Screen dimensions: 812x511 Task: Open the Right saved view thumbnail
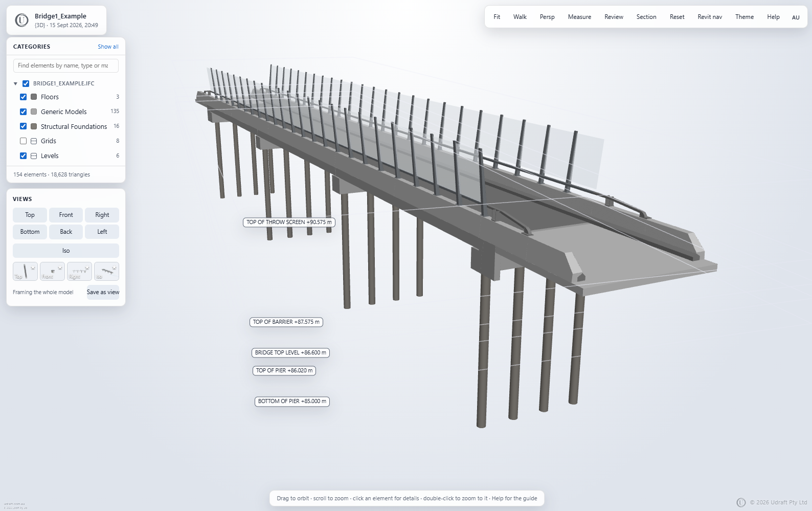click(x=79, y=272)
